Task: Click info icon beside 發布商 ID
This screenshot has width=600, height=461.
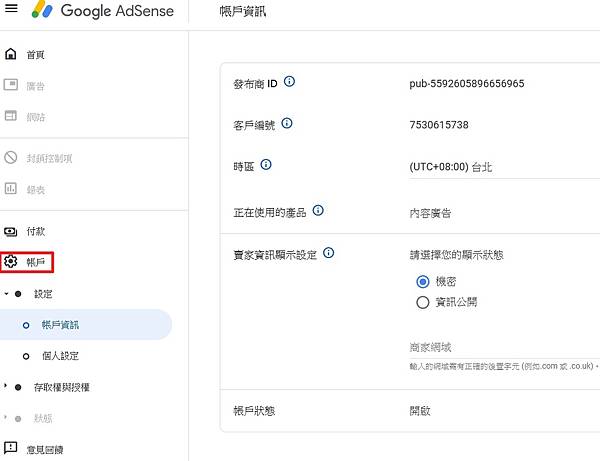Action: pos(289,82)
